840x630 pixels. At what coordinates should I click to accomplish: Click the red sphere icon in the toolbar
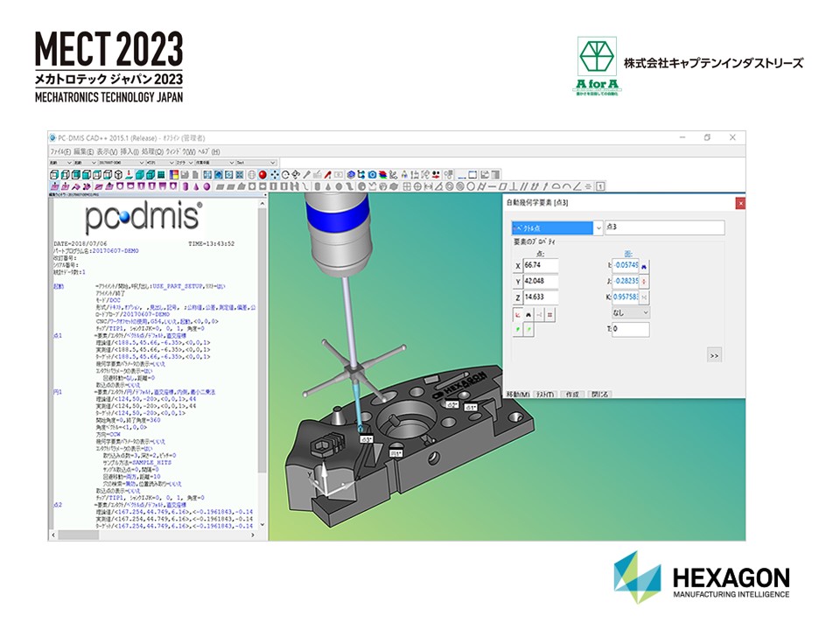tap(262, 175)
